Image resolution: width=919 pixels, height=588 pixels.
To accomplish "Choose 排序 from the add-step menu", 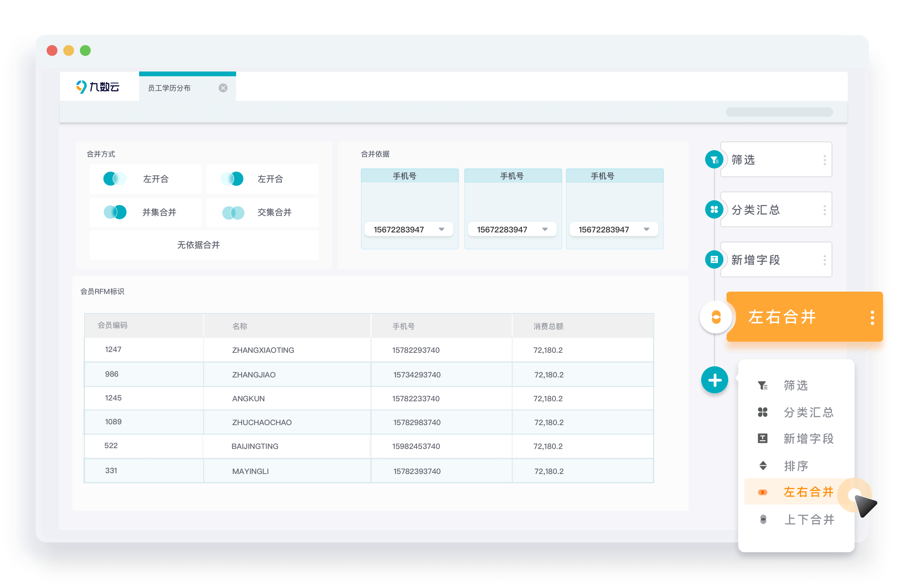I will click(796, 466).
